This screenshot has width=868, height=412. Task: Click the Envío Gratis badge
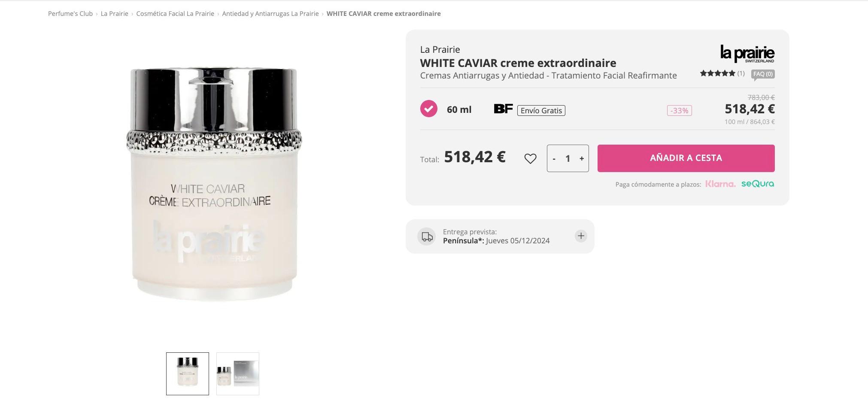pyautogui.click(x=541, y=111)
